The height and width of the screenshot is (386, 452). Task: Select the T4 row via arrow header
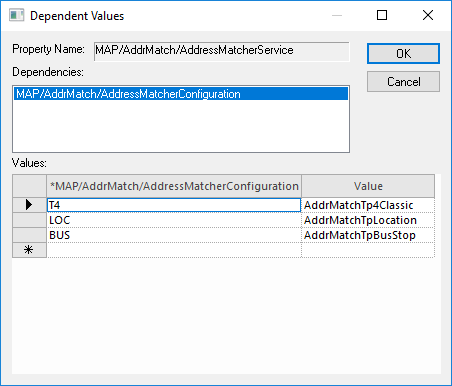click(29, 205)
